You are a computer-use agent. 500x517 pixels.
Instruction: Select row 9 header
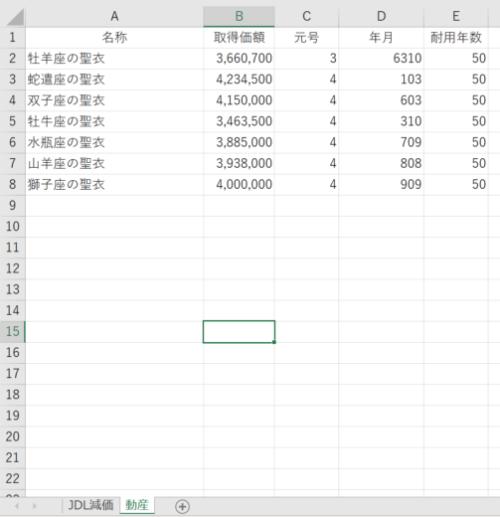pos(13,205)
